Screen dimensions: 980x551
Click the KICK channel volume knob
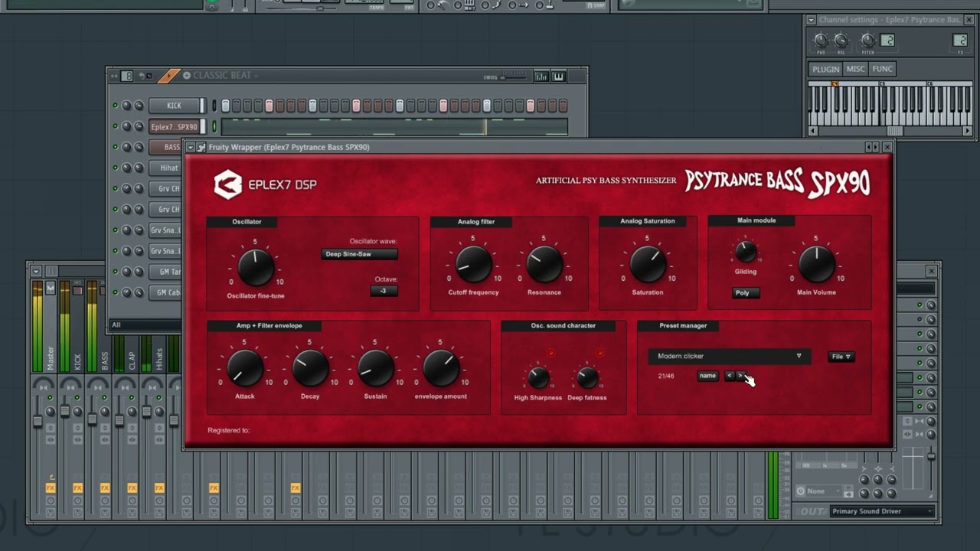139,106
